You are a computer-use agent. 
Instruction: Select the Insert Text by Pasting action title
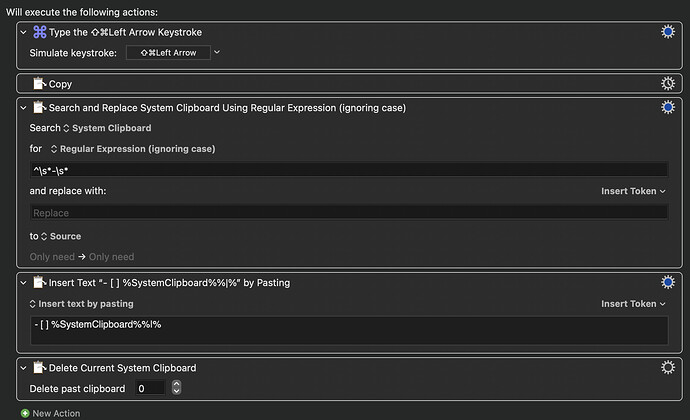(169, 283)
